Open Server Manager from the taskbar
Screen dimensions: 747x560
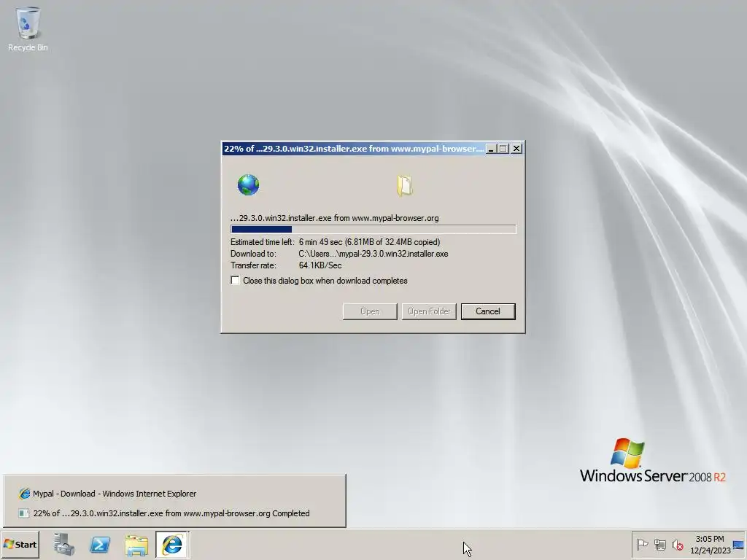coord(64,544)
